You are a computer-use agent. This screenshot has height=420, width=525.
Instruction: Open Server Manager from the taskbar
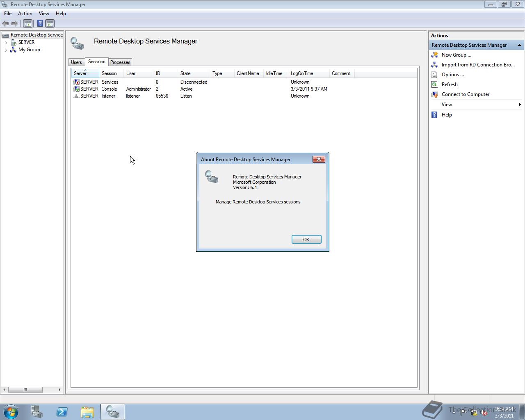[37, 412]
